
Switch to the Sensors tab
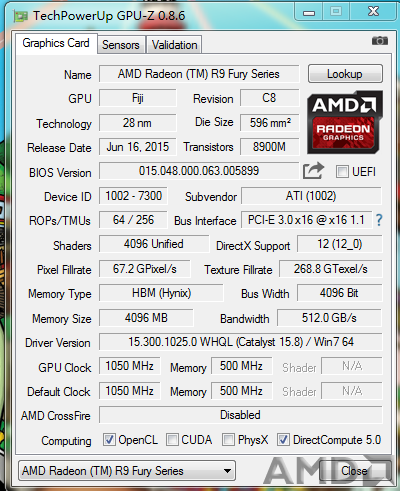tap(121, 45)
